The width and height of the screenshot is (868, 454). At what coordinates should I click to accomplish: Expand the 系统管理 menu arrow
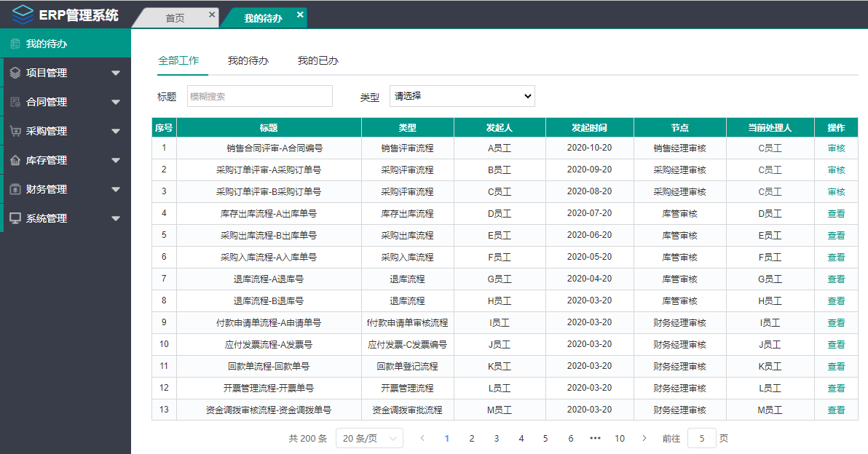116,218
